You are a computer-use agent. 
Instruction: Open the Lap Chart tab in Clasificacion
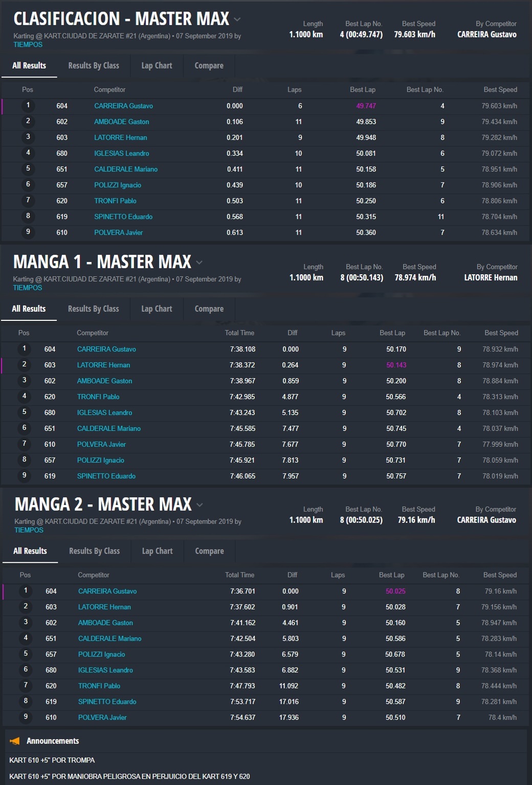point(157,66)
